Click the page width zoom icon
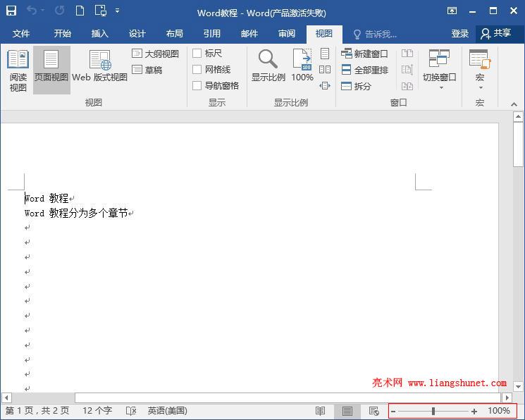Image resolution: width=525 pixels, height=420 pixels. pyautogui.click(x=325, y=86)
